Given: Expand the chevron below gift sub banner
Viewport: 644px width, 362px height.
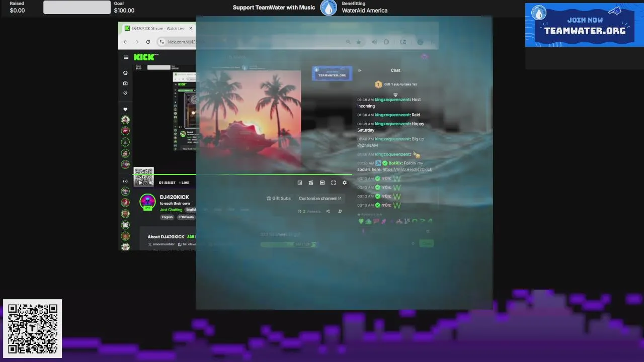Looking at the screenshot, I should 395,94.
